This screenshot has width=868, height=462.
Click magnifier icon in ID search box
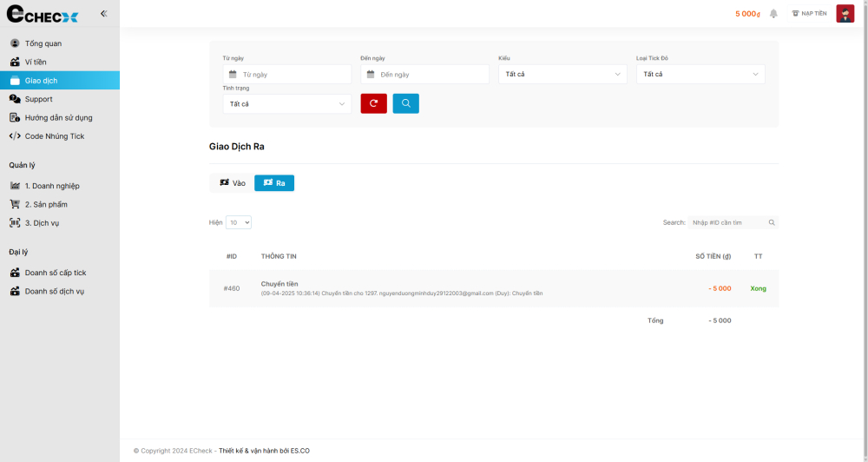772,223
